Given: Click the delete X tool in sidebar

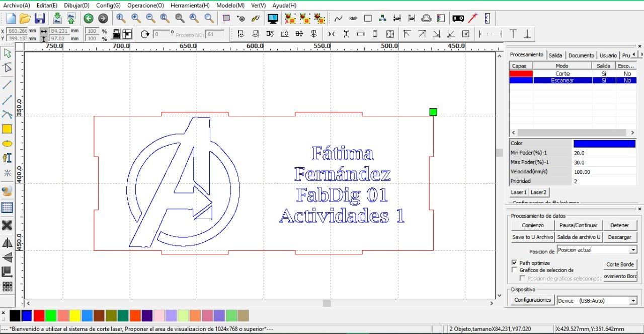Looking at the screenshot, I should pyautogui.click(x=7, y=225).
